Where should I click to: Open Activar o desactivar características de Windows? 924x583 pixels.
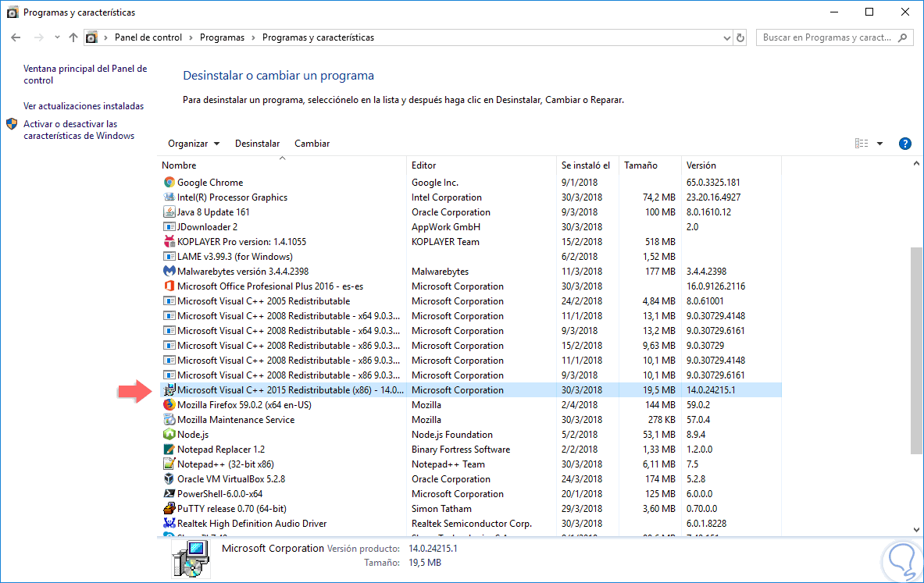79,130
